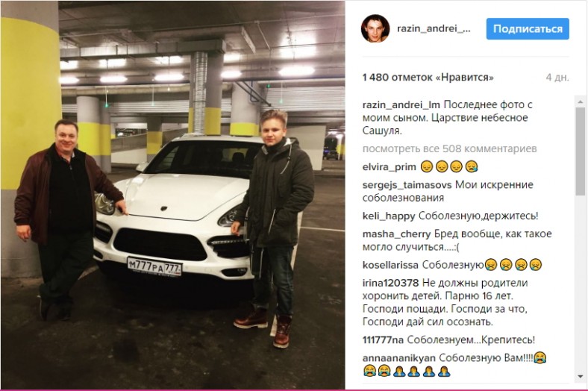Open the razin_andrei profile avatar
Screen dimensions: 588x391
pyautogui.click(x=375, y=29)
